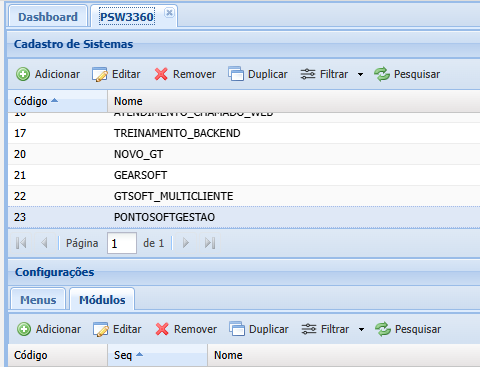480x367 pixels.
Task: Switch to the Dashboard tab
Action: (48, 17)
